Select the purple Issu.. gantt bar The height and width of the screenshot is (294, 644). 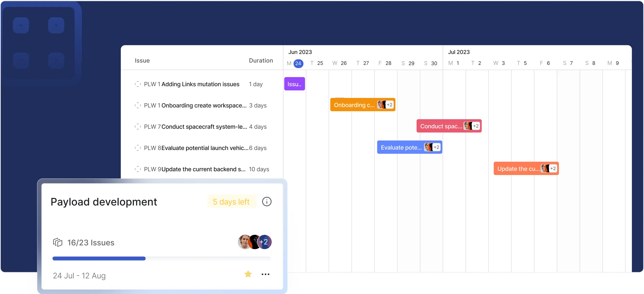tap(294, 84)
